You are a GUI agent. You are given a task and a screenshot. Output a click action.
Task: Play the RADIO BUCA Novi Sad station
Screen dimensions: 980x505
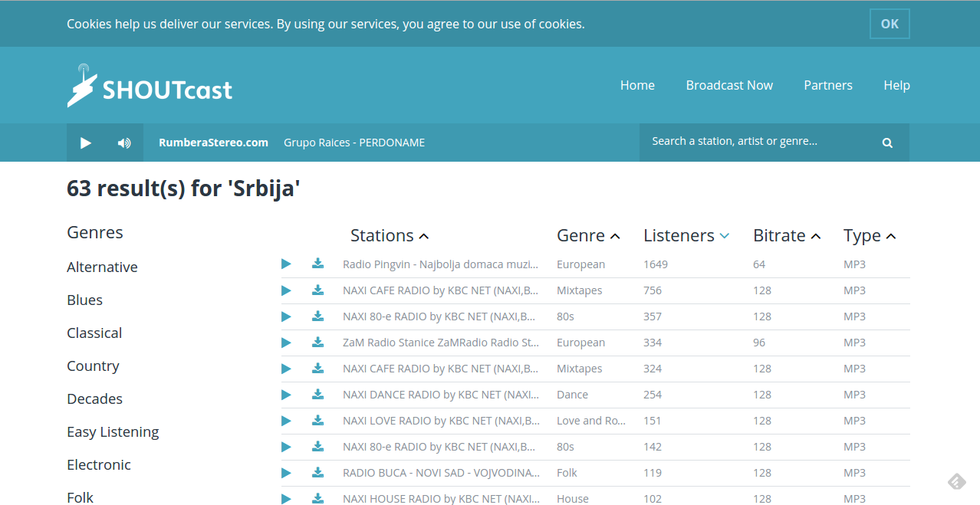coord(286,473)
